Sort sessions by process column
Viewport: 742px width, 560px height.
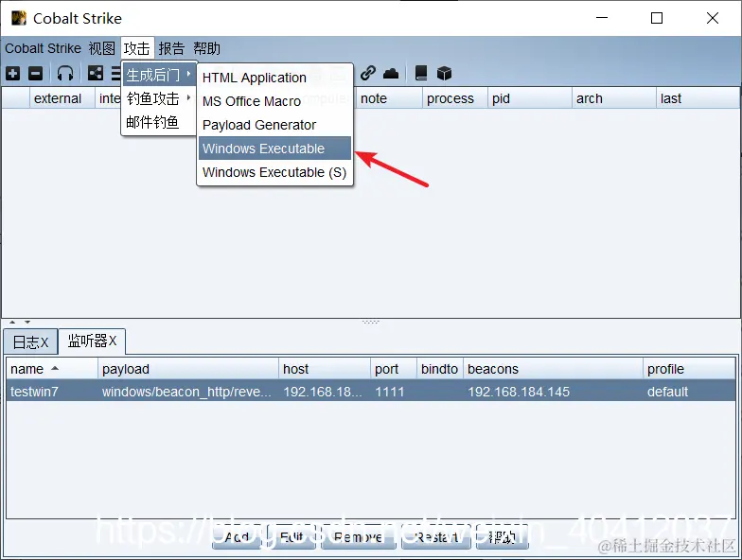pos(454,98)
